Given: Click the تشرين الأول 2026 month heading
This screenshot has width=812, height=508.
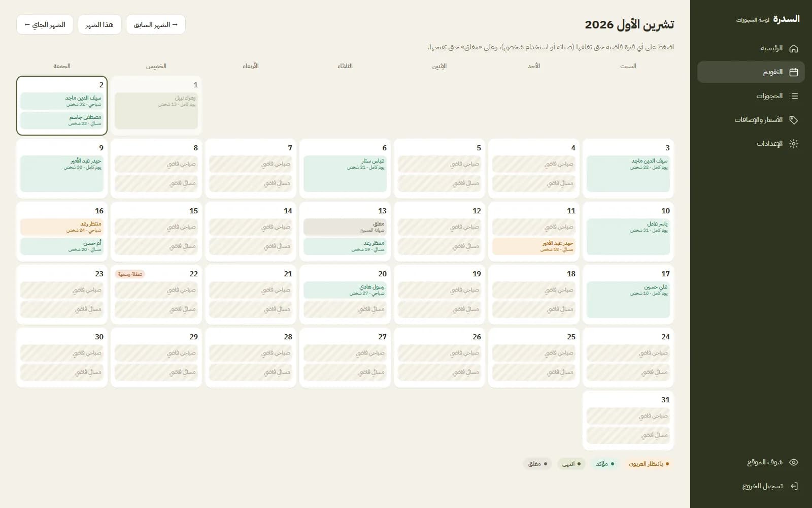Looking at the screenshot, I should pos(629,24).
